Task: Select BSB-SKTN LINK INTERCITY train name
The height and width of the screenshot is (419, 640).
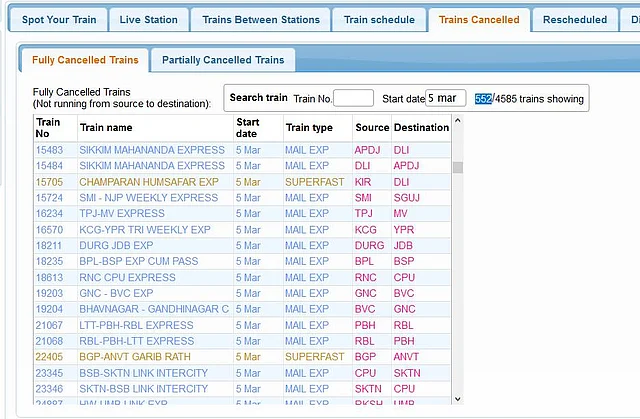Action: pyautogui.click(x=143, y=373)
